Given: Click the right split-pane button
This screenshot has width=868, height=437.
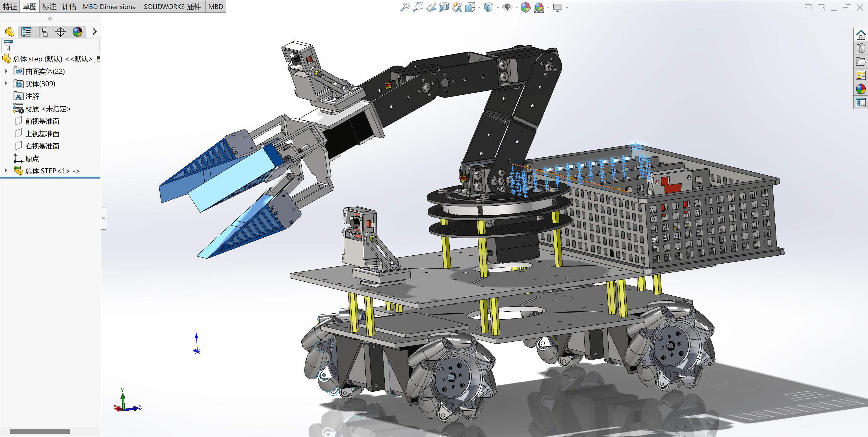Looking at the screenshot, I should (x=821, y=7).
